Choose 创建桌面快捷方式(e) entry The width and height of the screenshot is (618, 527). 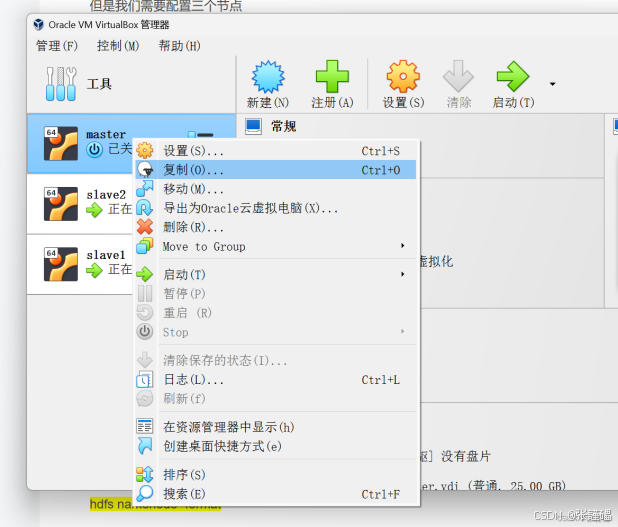[275, 446]
